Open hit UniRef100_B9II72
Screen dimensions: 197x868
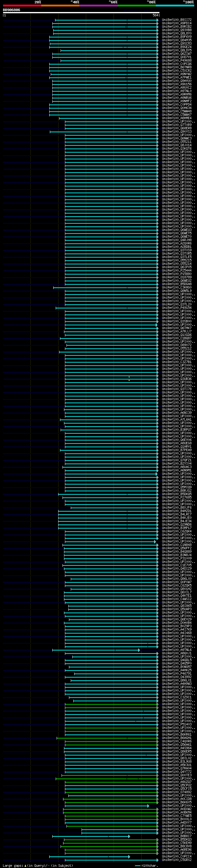(x=176, y=20)
